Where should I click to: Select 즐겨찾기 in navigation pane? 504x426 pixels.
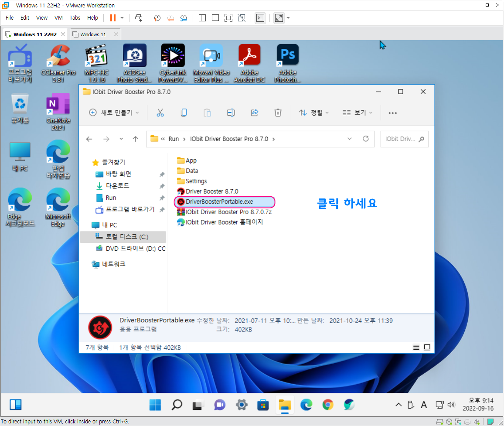(109, 162)
